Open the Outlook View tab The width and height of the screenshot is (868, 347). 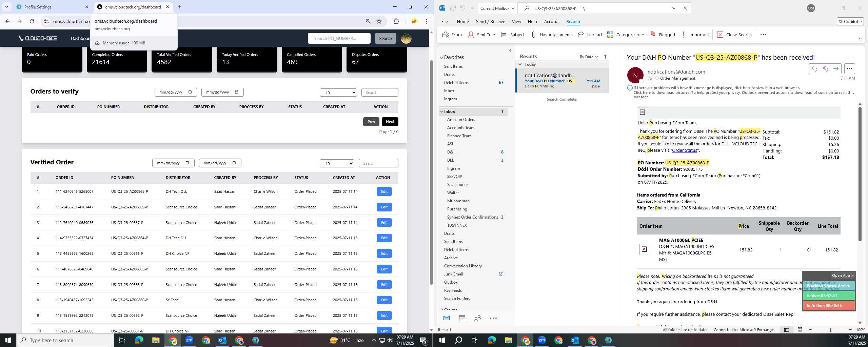point(516,21)
